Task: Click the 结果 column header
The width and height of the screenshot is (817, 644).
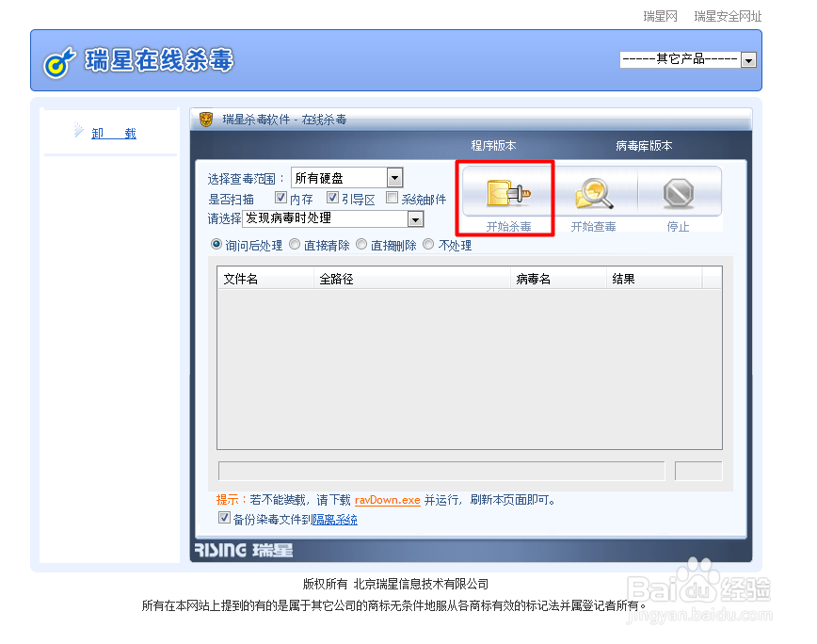Action: [654, 279]
